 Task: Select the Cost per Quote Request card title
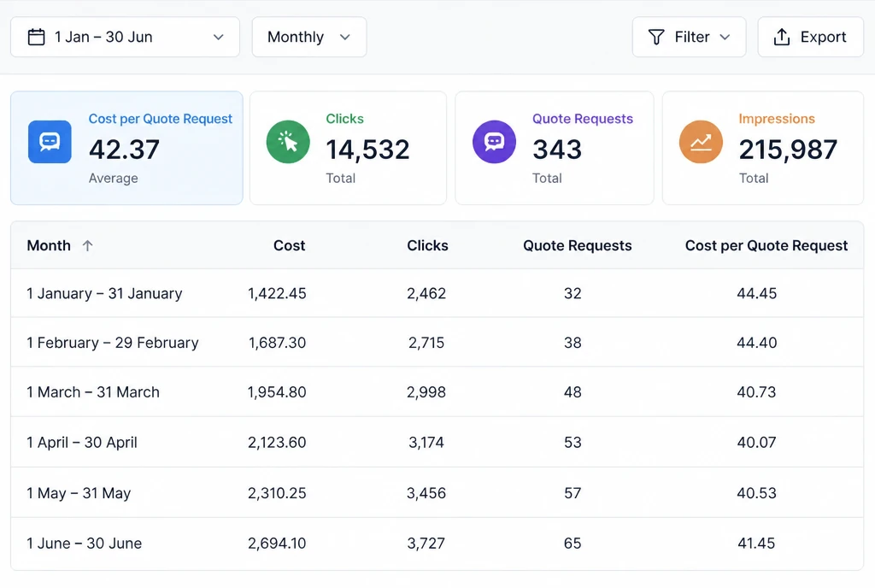coord(160,119)
